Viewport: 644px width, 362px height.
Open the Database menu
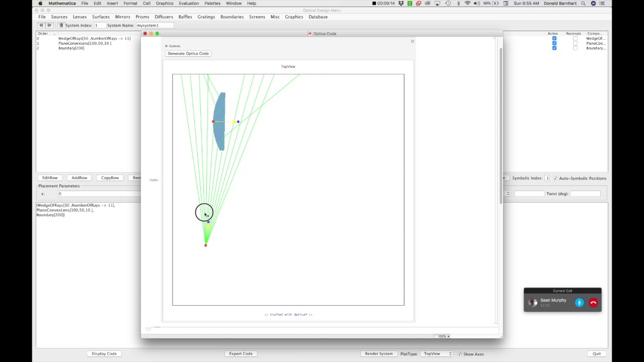tap(318, 17)
